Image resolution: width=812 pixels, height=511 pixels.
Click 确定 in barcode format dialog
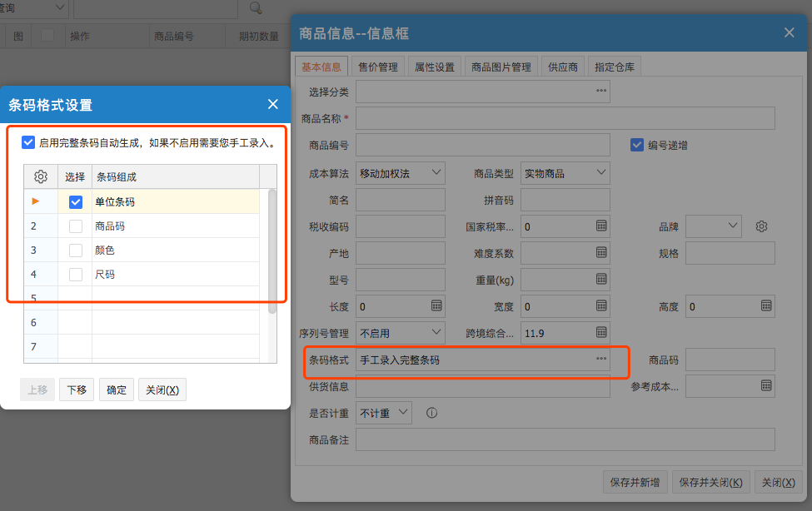click(117, 389)
